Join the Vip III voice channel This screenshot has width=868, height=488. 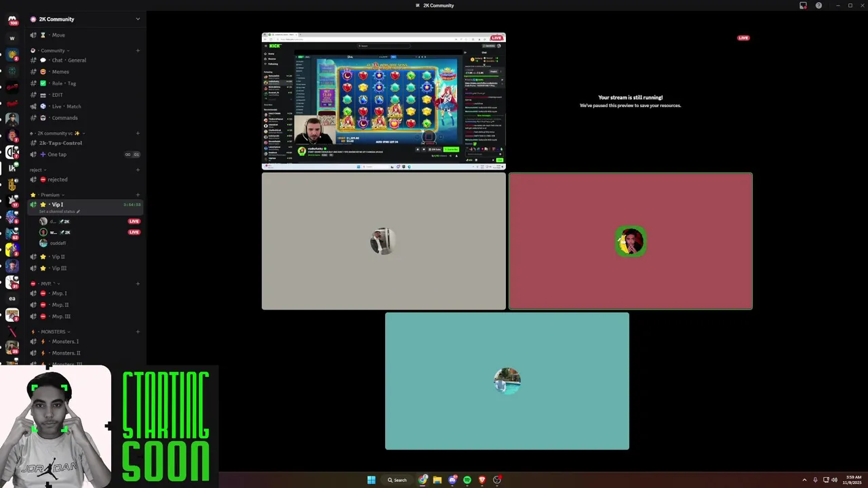pos(85,268)
